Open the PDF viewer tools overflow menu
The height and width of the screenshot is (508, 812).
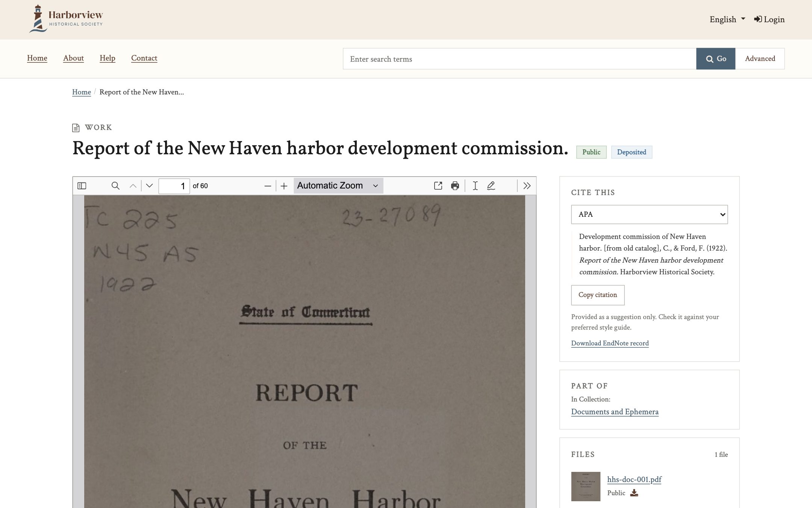tap(527, 186)
